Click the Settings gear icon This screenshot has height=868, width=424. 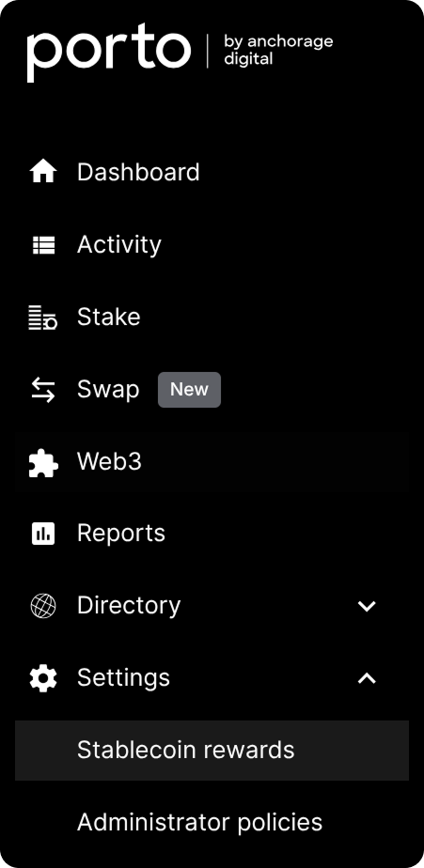tap(43, 678)
